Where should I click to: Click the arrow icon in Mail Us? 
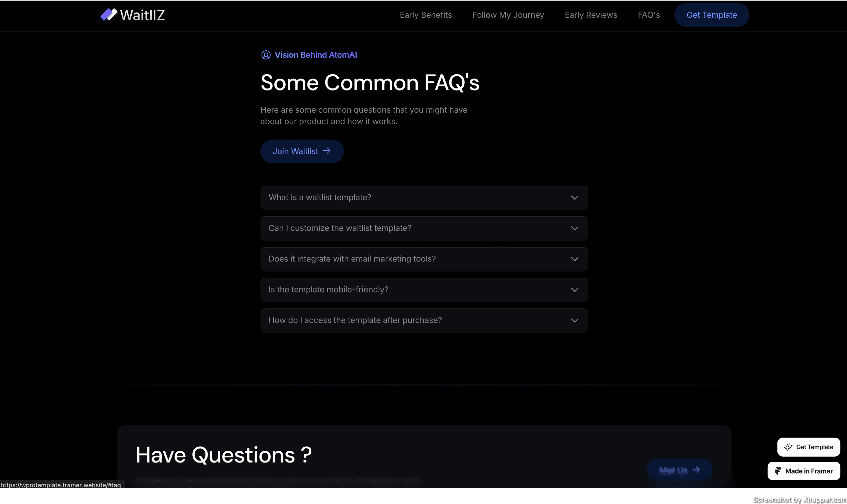695,470
